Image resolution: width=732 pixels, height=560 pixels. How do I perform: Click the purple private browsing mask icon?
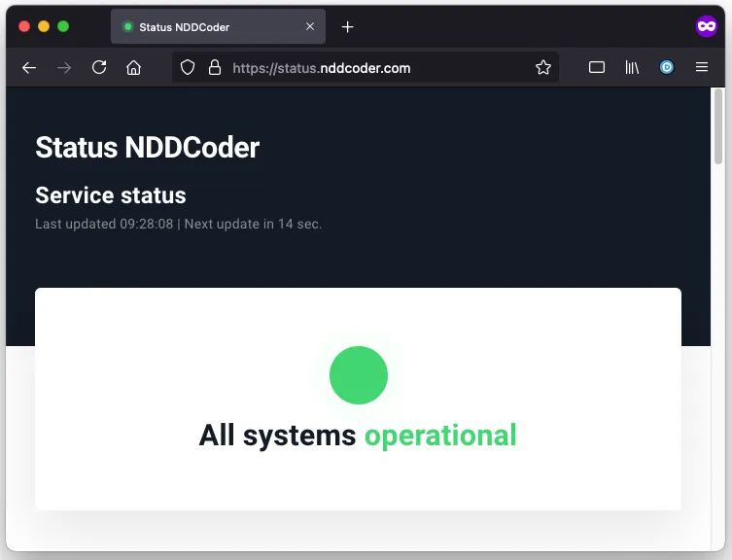pos(707,27)
